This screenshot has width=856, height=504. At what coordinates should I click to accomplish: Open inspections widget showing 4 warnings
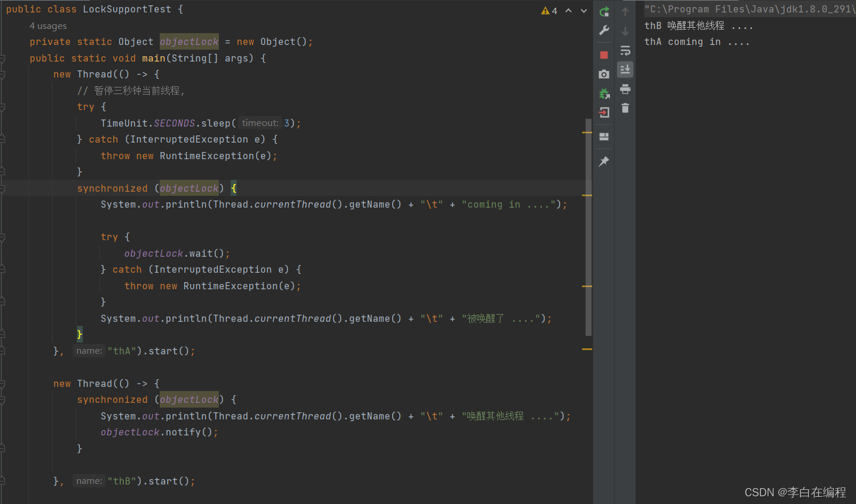point(549,11)
